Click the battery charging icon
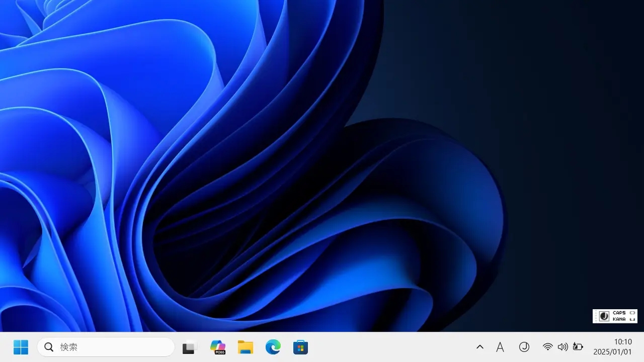 (x=578, y=347)
